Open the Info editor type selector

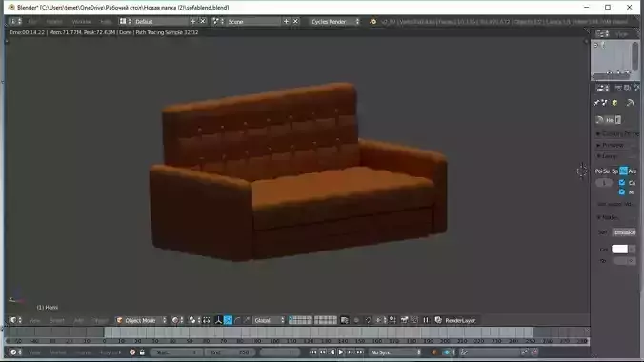[x=15, y=21]
